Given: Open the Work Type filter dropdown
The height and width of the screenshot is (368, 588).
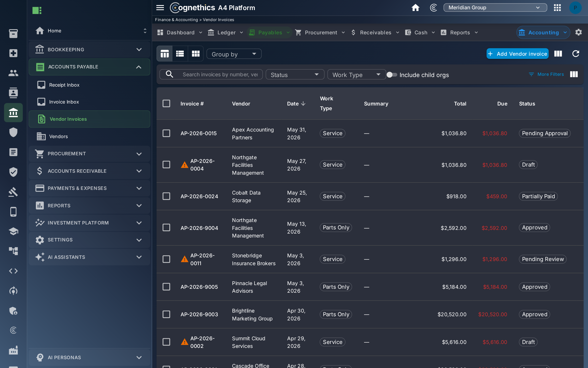Looking at the screenshot, I should (357, 74).
